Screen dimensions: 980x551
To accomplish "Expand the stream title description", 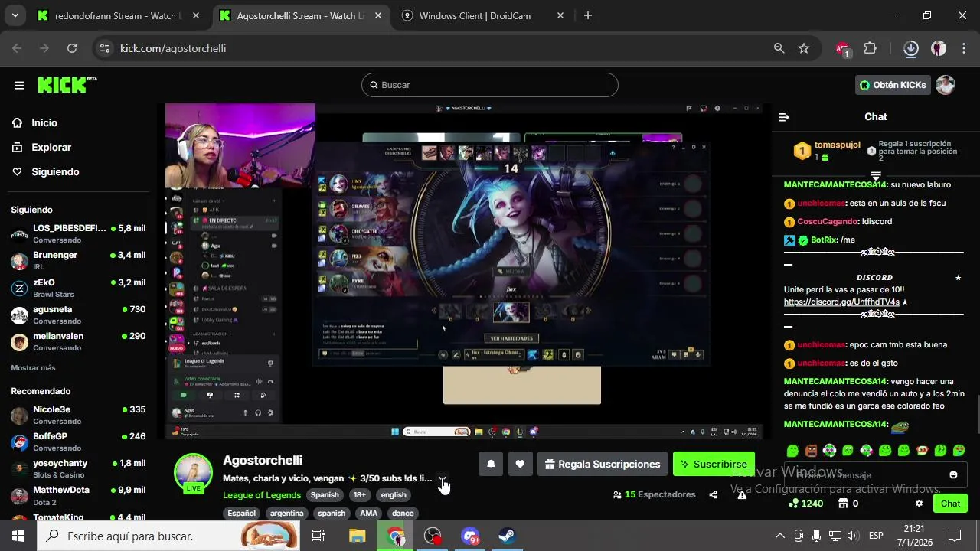I will tap(442, 479).
